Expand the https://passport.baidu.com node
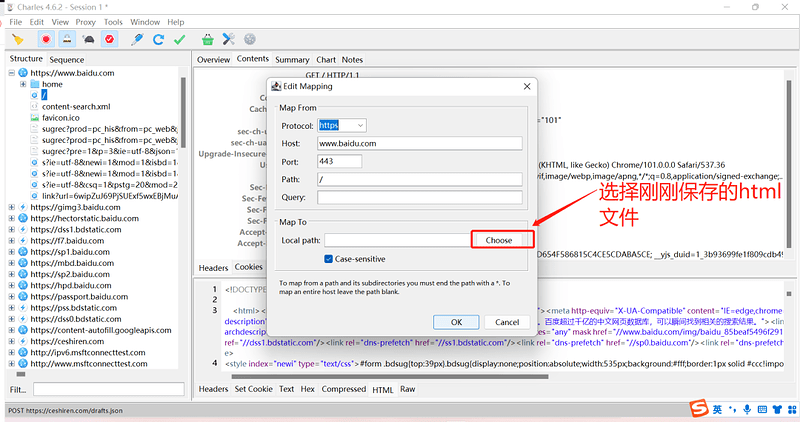800x422 pixels. tap(11, 296)
